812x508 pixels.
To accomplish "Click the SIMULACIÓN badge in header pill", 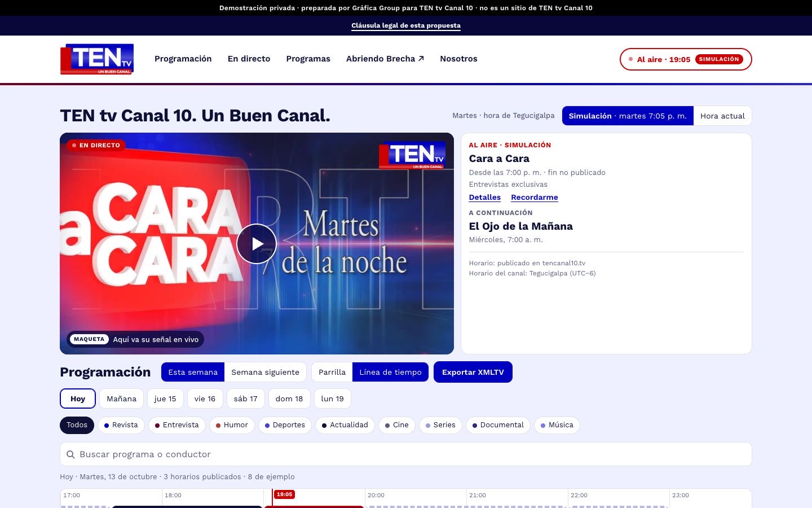I will pos(719,59).
